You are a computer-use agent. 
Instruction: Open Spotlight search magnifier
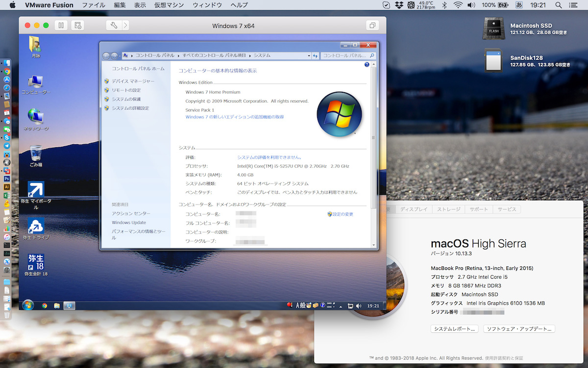pyautogui.click(x=559, y=5)
